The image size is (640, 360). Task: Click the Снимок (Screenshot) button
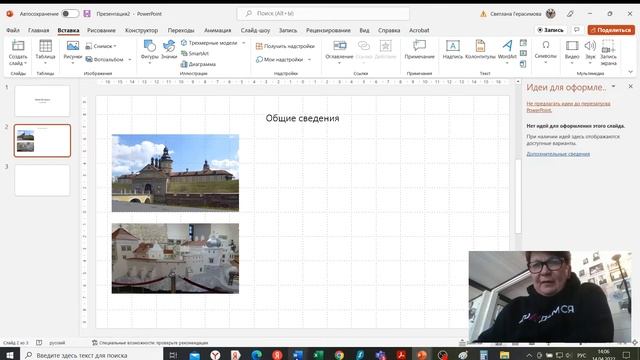click(x=100, y=46)
